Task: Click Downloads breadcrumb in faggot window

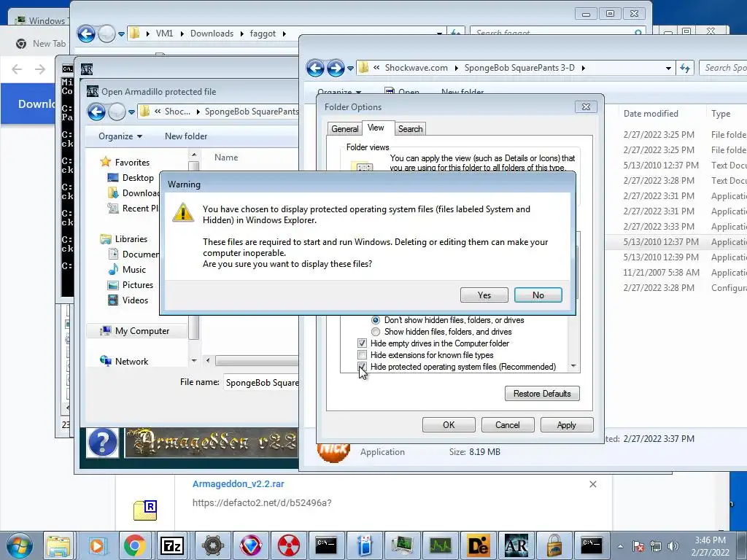Action: 212,34
